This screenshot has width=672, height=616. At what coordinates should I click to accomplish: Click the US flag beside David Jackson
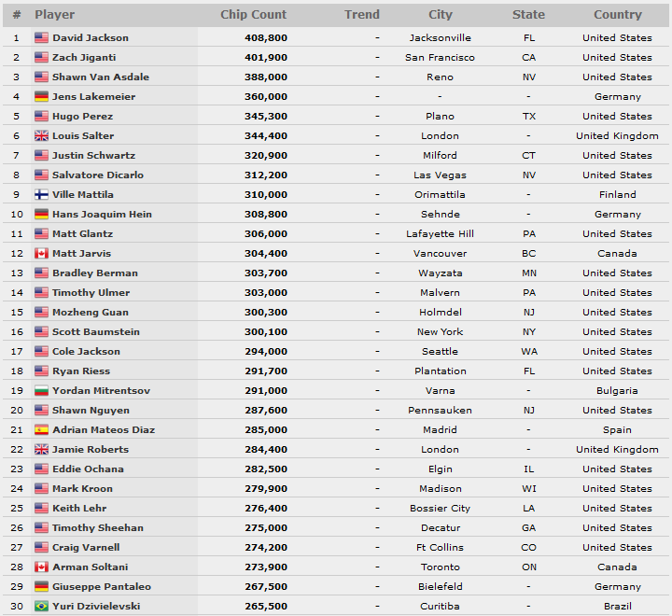click(41, 37)
